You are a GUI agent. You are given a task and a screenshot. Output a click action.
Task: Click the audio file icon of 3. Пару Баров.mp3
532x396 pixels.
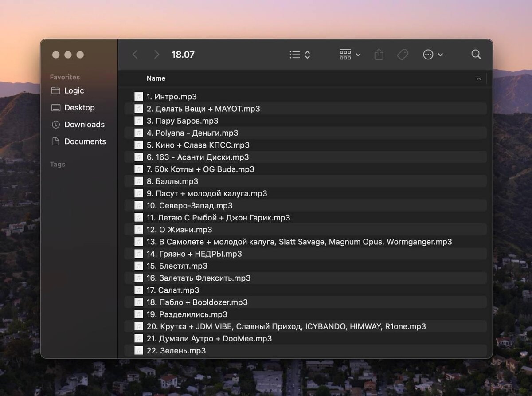[x=139, y=121]
